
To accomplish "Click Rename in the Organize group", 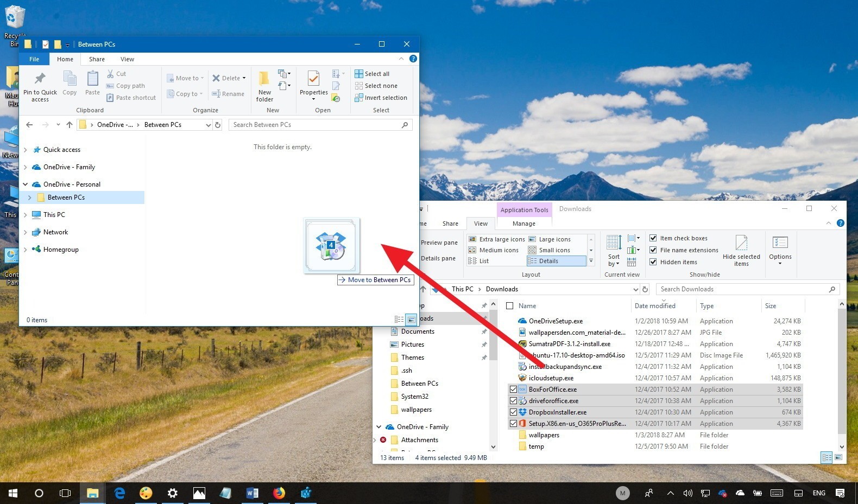I will (228, 94).
